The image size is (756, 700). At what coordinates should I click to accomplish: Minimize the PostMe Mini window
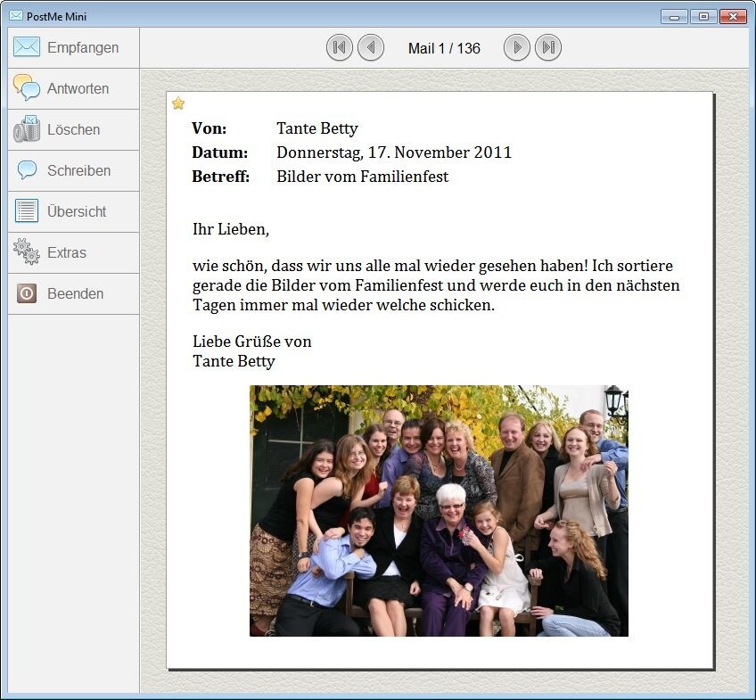(674, 16)
